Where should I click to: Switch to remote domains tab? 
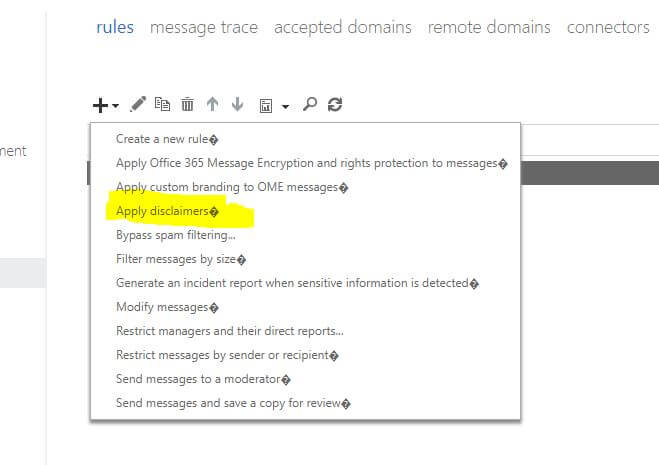(489, 27)
